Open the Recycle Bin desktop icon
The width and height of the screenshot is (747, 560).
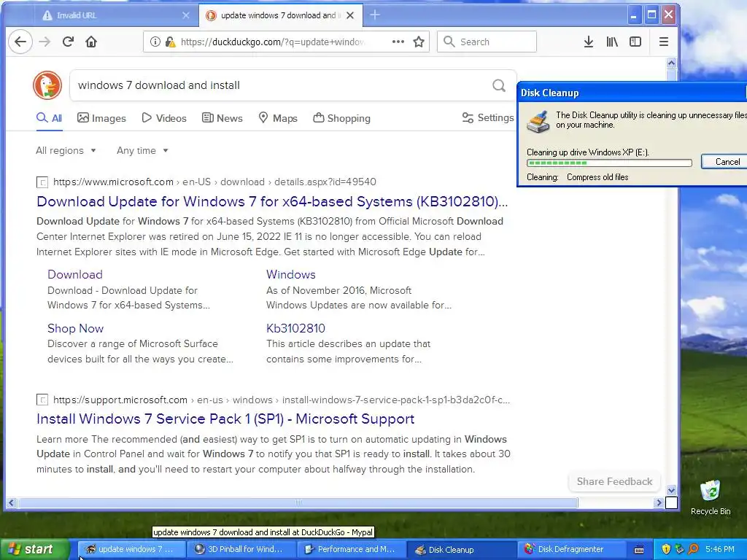pos(711,497)
